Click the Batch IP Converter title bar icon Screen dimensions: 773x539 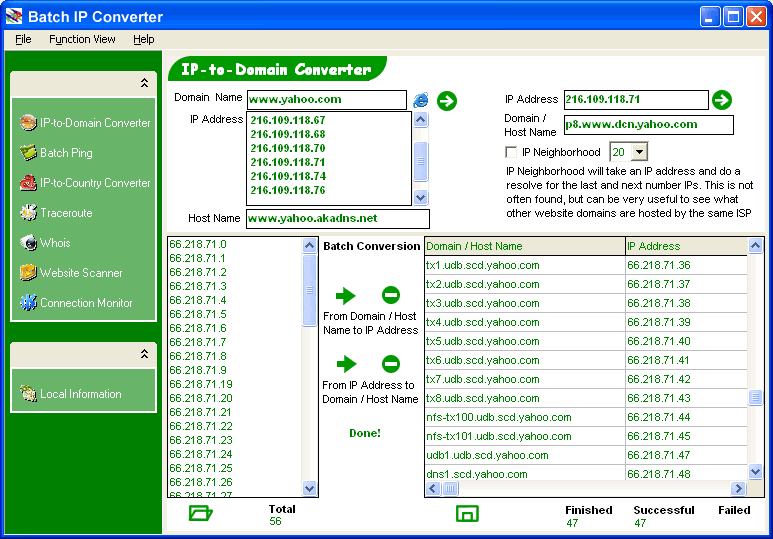14,16
